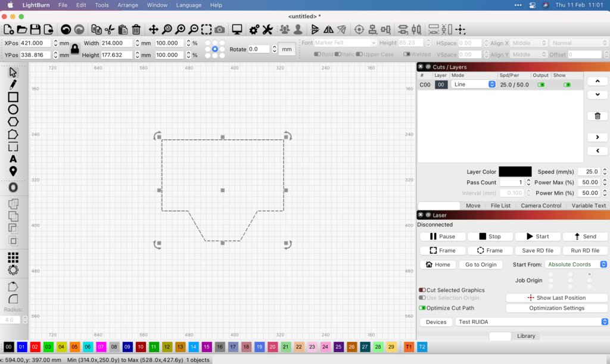Expand the Start From Absolute Coords dropdown
This screenshot has width=610, height=364.
point(576,265)
